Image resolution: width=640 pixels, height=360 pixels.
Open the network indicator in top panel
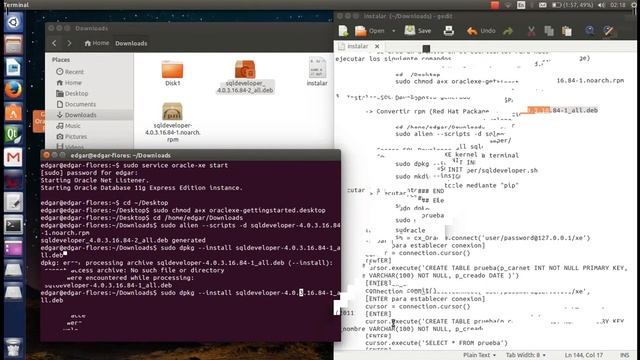click(508, 5)
